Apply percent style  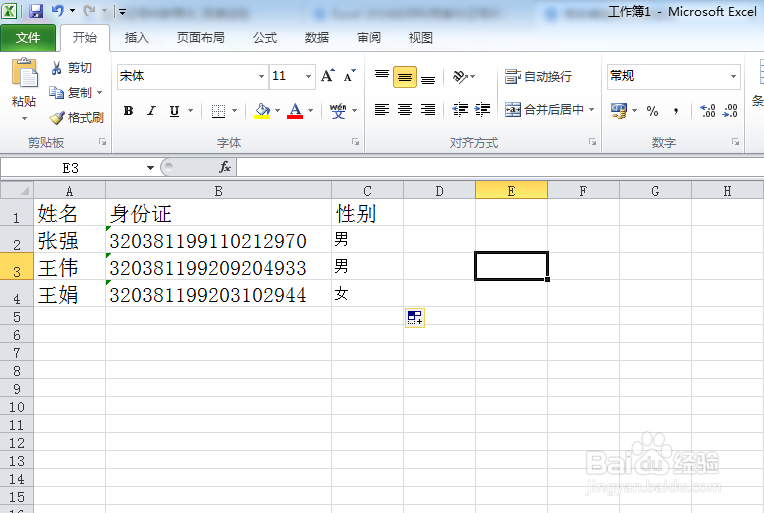652,111
